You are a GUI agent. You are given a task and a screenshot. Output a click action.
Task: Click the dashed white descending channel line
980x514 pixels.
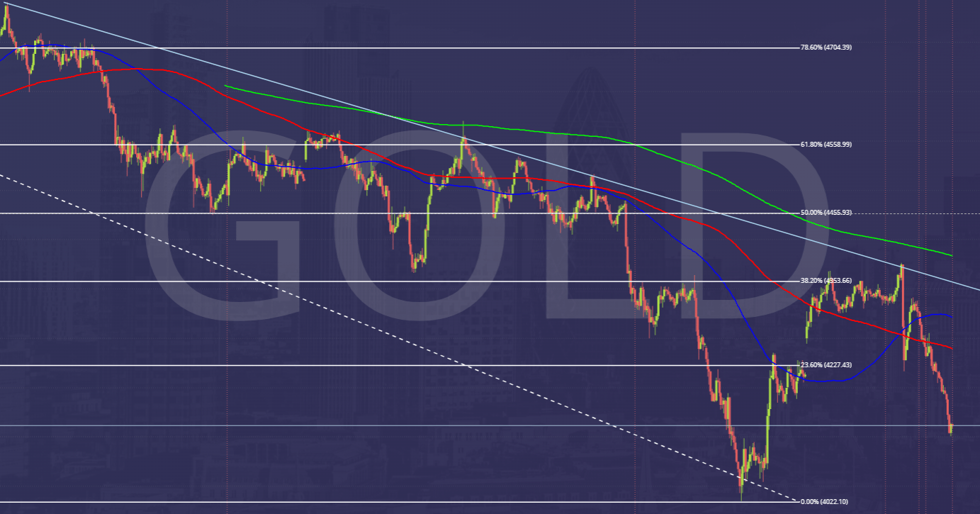(397, 337)
